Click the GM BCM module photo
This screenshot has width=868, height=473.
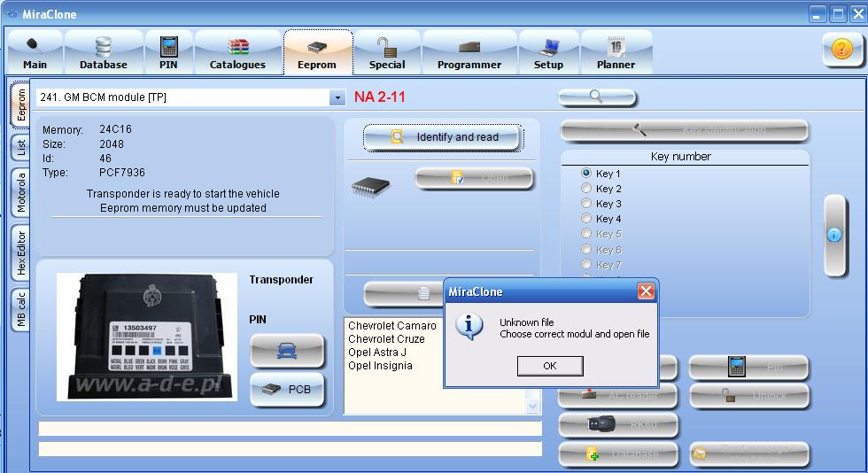pos(147,337)
